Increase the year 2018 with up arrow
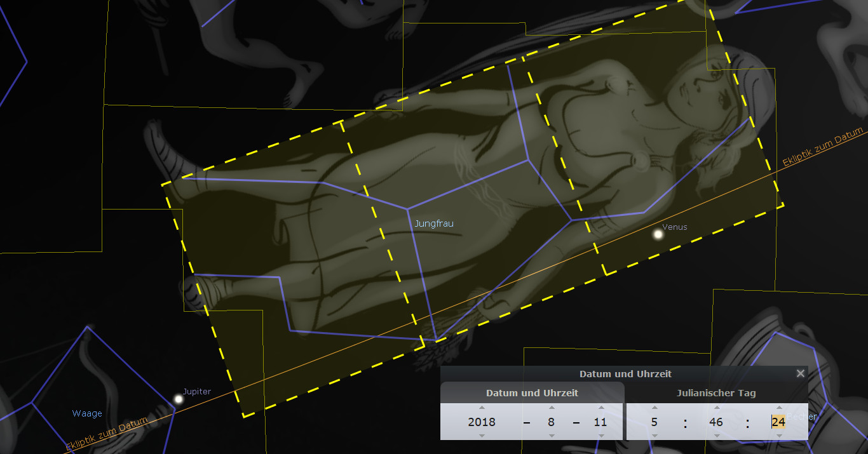Viewport: 868px width, 454px height. 482,408
